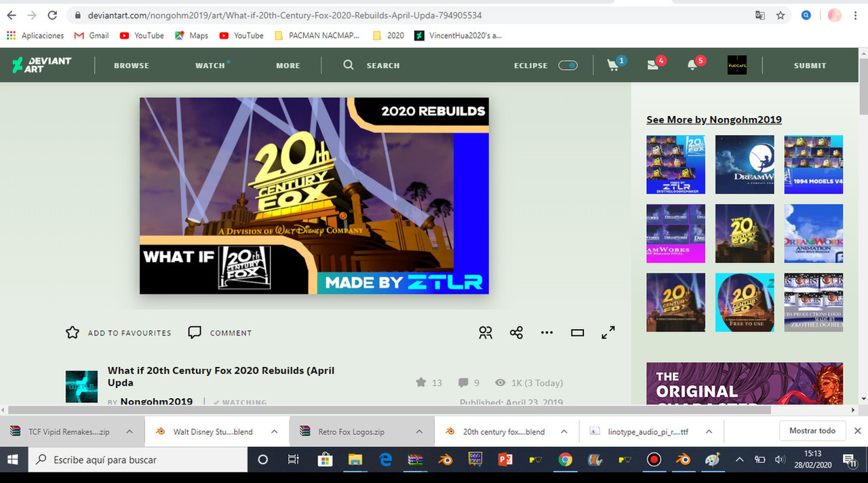Open the Browse menu
868x483 pixels.
[132, 66]
